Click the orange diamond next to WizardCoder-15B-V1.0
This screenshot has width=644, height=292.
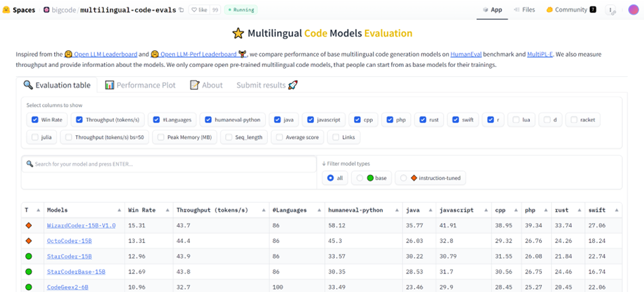coord(29,226)
